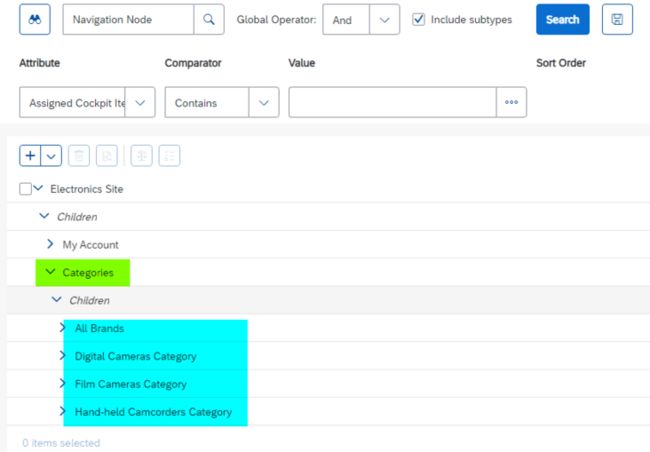
Task: Select the Electronics Site tree row
Action: coord(328,189)
